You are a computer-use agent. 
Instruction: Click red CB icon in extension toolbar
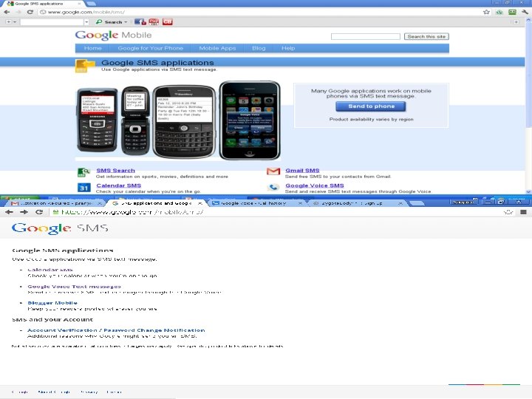tap(167, 21)
